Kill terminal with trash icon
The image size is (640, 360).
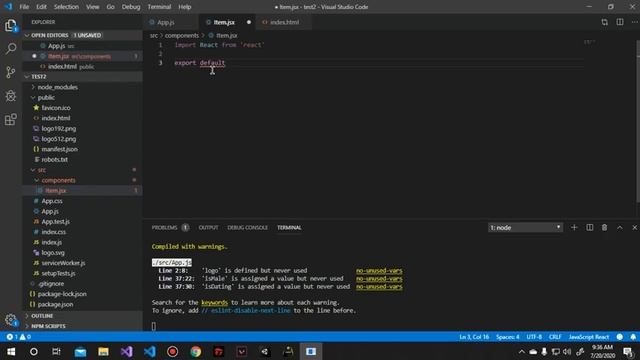point(604,227)
